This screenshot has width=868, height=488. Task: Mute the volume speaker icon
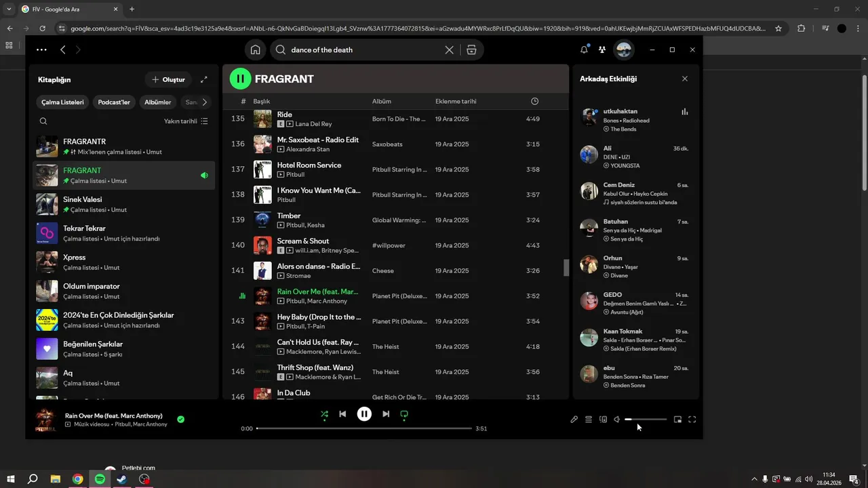617,420
